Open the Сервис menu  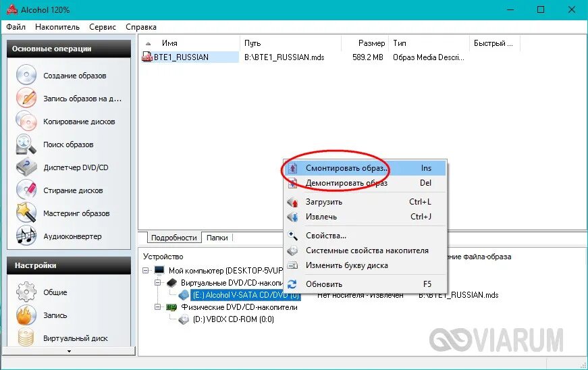[x=103, y=27]
